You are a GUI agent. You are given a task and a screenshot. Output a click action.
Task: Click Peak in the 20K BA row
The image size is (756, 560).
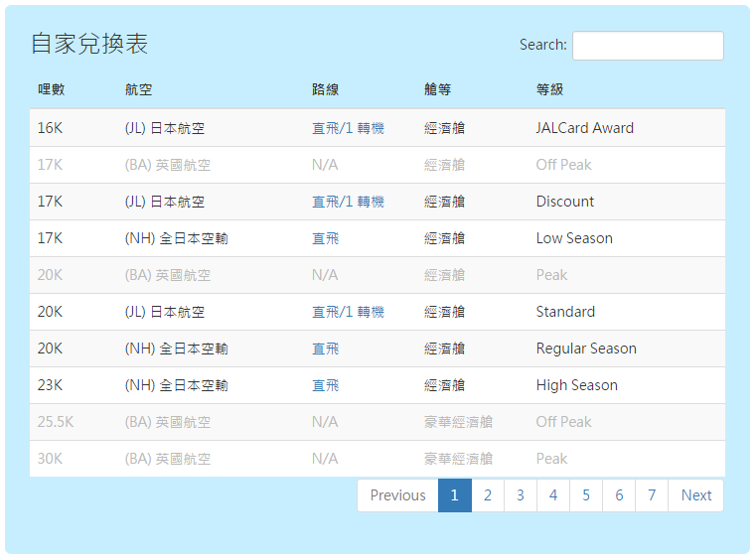[551, 275]
